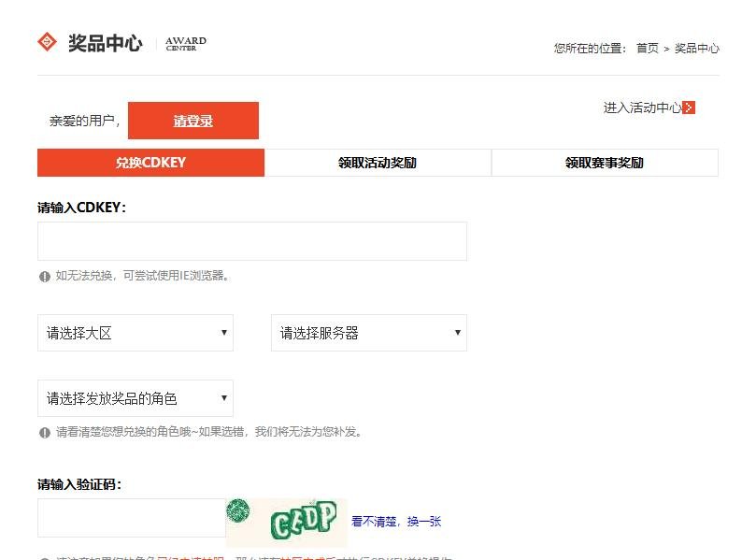Click the info icon next to the IE browser tip
756x560 pixels.
pos(44,276)
